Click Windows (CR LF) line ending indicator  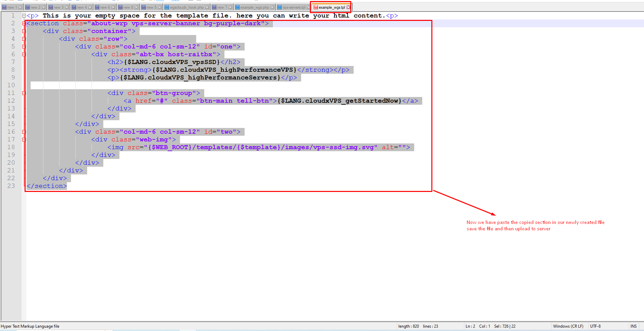click(568, 326)
